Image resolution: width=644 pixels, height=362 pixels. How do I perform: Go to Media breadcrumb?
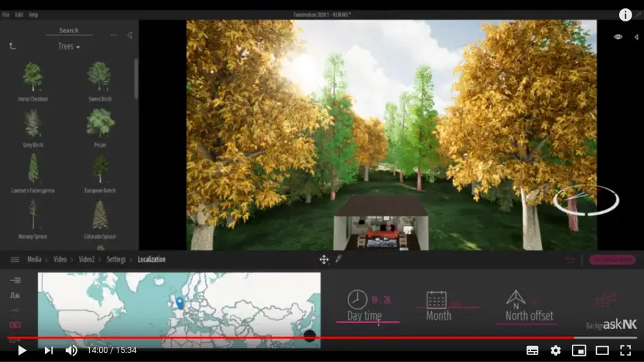point(34,260)
